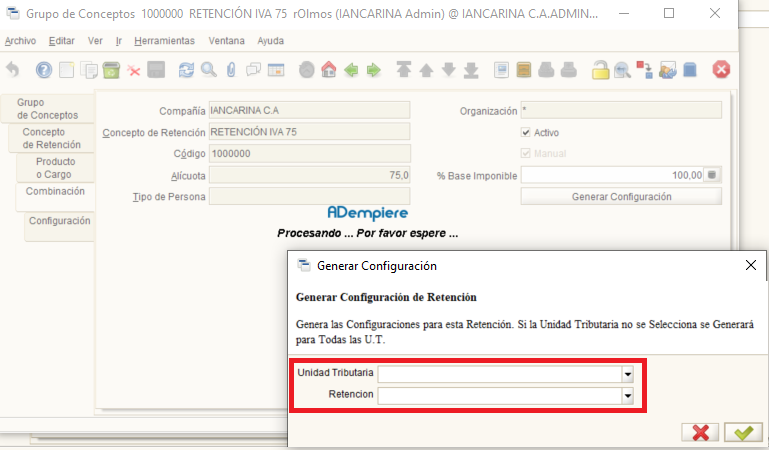Open the Ayuda menu
769x450 pixels.
tap(271, 41)
